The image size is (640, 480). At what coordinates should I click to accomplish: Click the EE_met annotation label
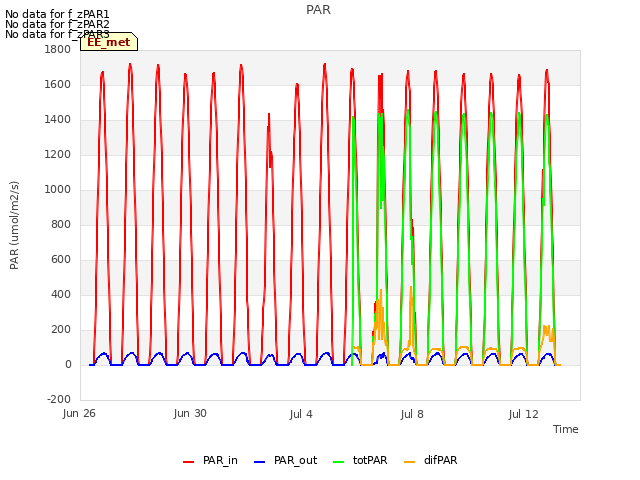[x=109, y=42]
